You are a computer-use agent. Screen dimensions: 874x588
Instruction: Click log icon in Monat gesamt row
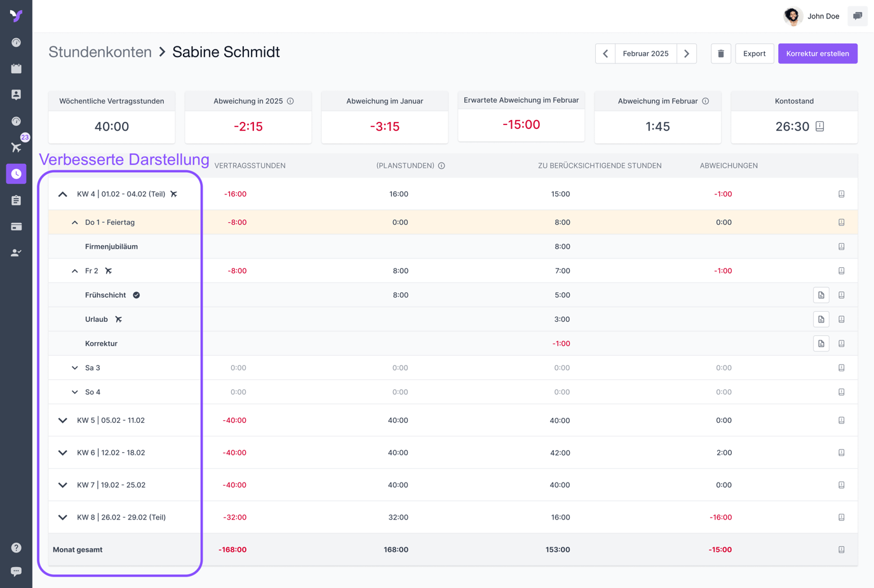click(841, 550)
